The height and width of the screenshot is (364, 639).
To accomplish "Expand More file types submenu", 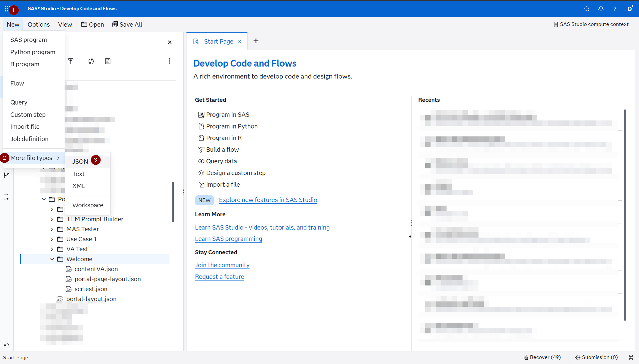I will pos(34,158).
